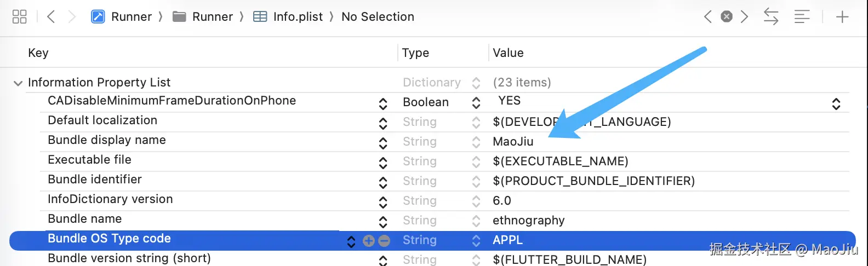Click the Key column header
Image resolution: width=868 pixels, height=266 pixels.
coord(38,53)
